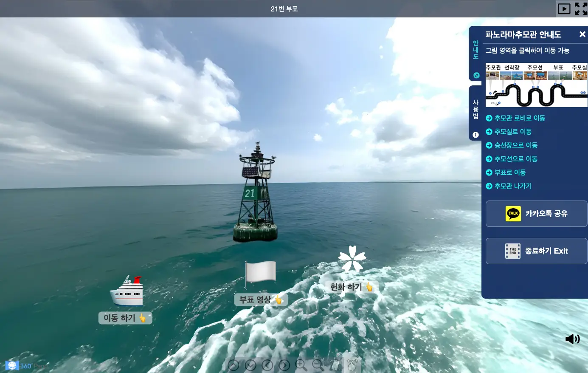Open the 안내도 side tab
Screen dimensions: 588x373
tap(475, 54)
